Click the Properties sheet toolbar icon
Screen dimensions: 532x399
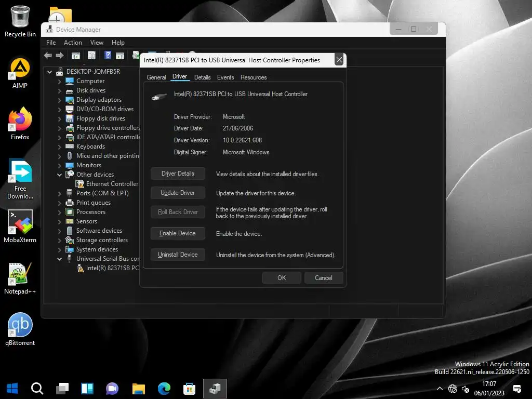pos(91,55)
